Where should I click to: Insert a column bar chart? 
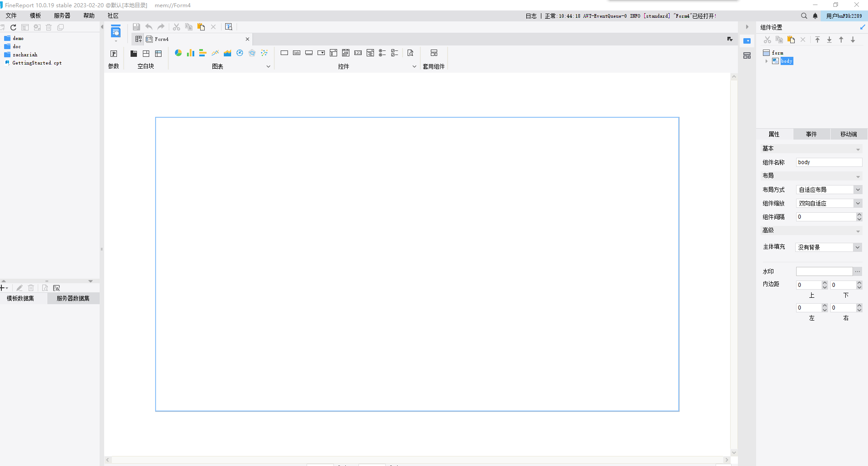[191, 53]
